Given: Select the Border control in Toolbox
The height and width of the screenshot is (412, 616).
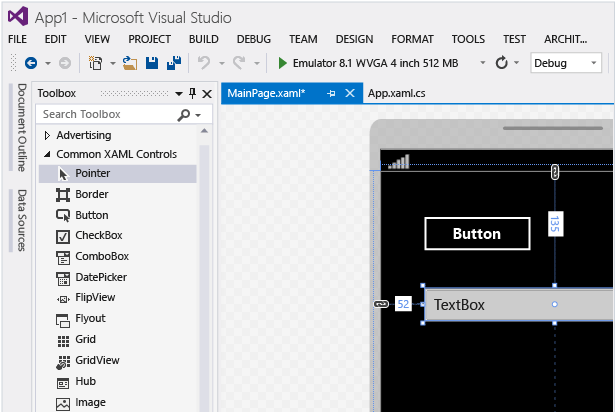Looking at the screenshot, I should 117,194.
